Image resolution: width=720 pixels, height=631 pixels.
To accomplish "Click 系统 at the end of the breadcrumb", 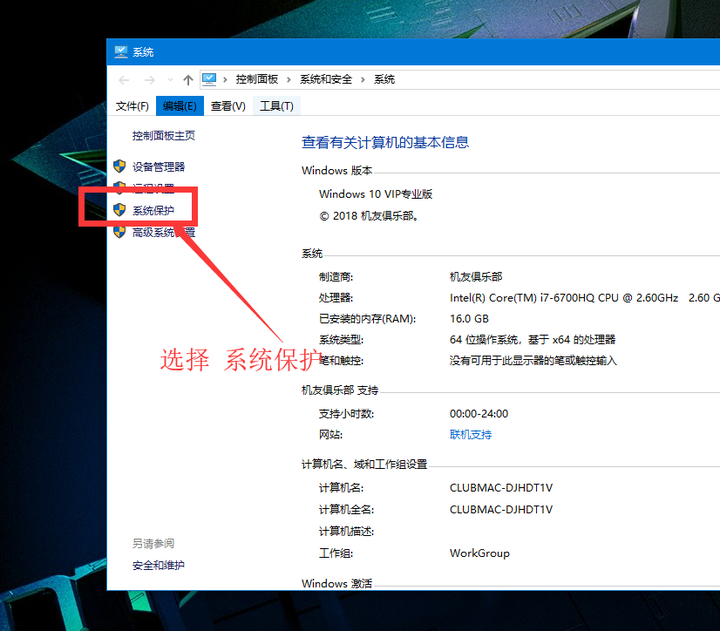I will pos(384,79).
